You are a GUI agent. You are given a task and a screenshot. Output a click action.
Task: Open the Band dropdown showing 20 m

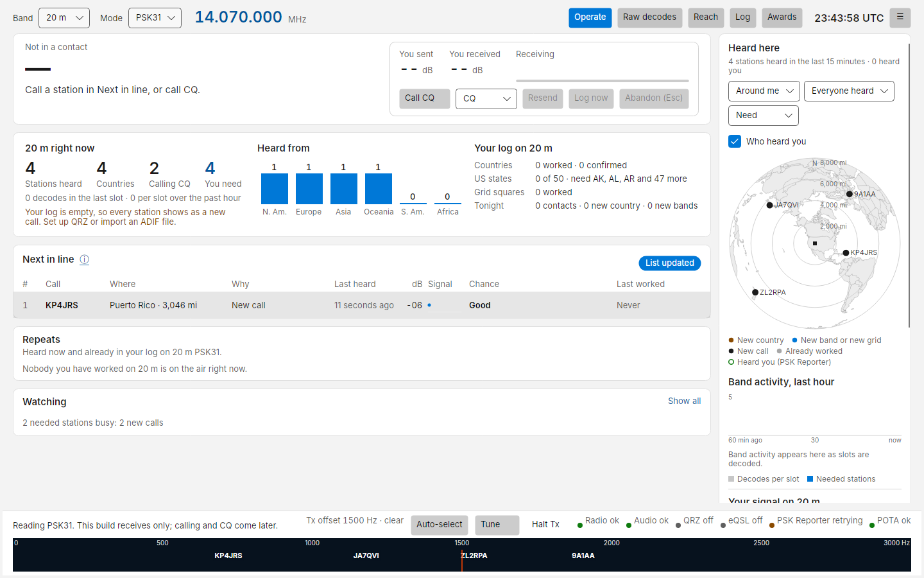(x=64, y=18)
